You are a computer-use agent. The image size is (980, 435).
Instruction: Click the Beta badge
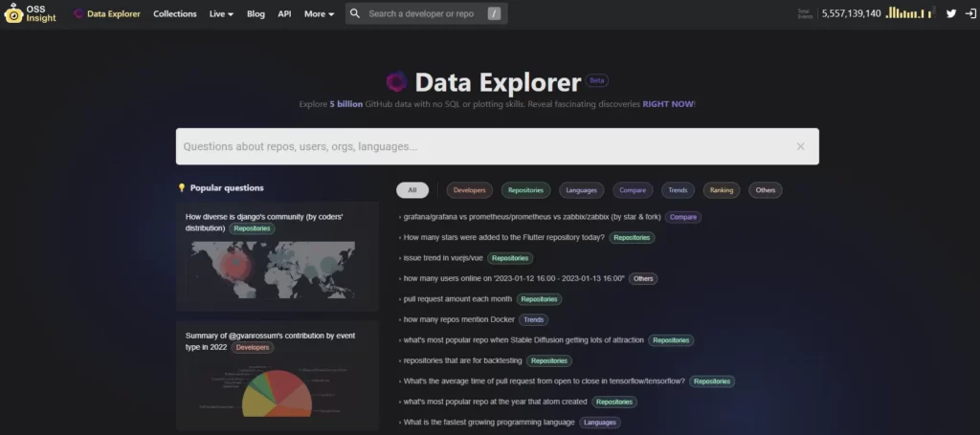pyautogui.click(x=597, y=80)
